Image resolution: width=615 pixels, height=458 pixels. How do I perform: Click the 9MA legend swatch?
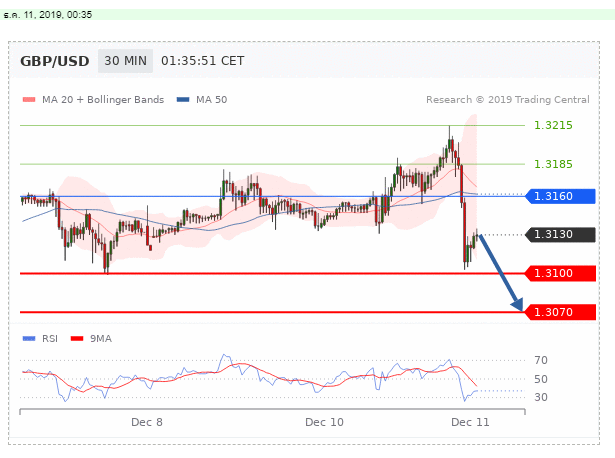point(77,338)
